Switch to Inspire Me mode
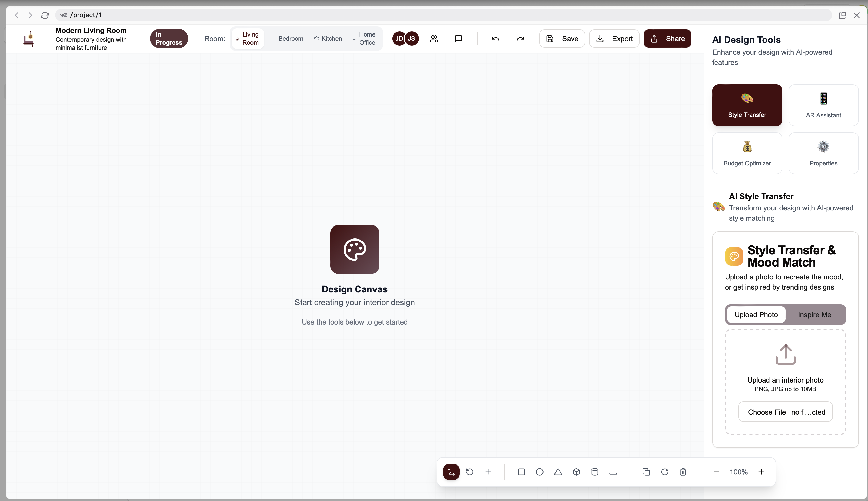Screen dimensions: 868x501 click(x=814, y=315)
